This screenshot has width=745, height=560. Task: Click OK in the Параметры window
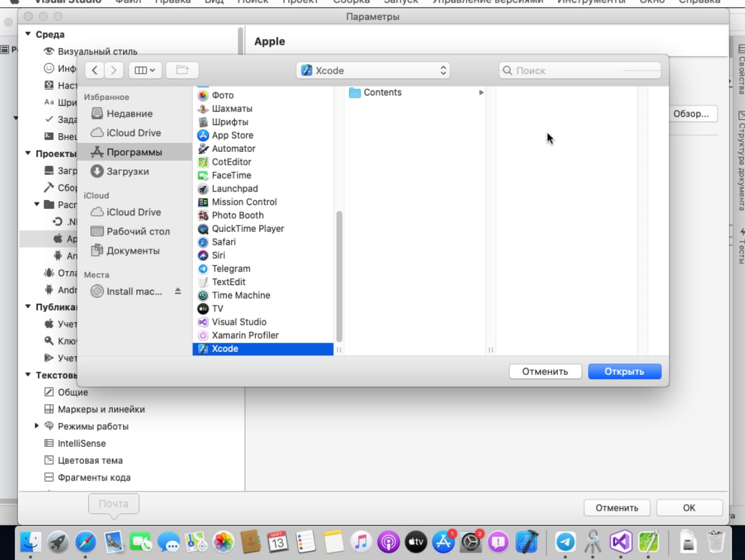[689, 507]
